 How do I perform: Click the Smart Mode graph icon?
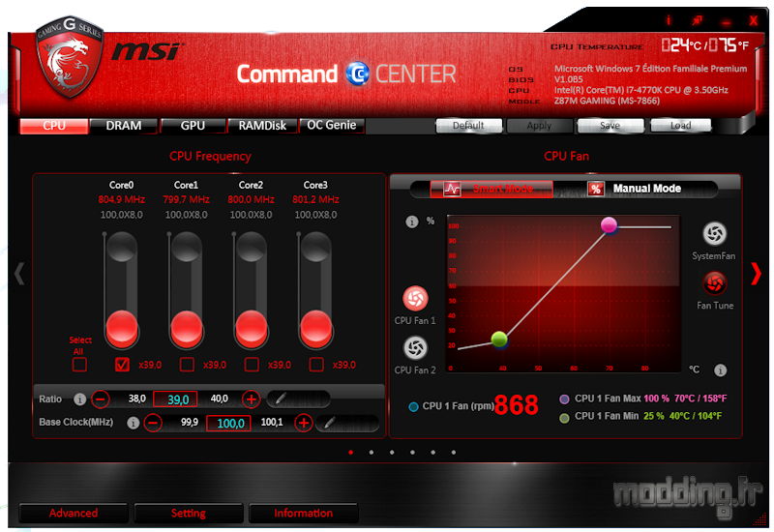452,189
